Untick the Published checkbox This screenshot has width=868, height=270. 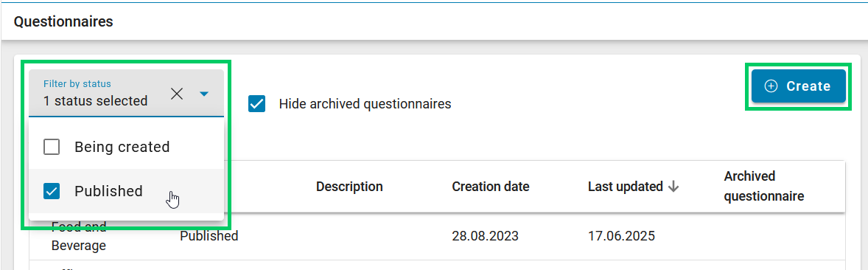click(x=52, y=191)
